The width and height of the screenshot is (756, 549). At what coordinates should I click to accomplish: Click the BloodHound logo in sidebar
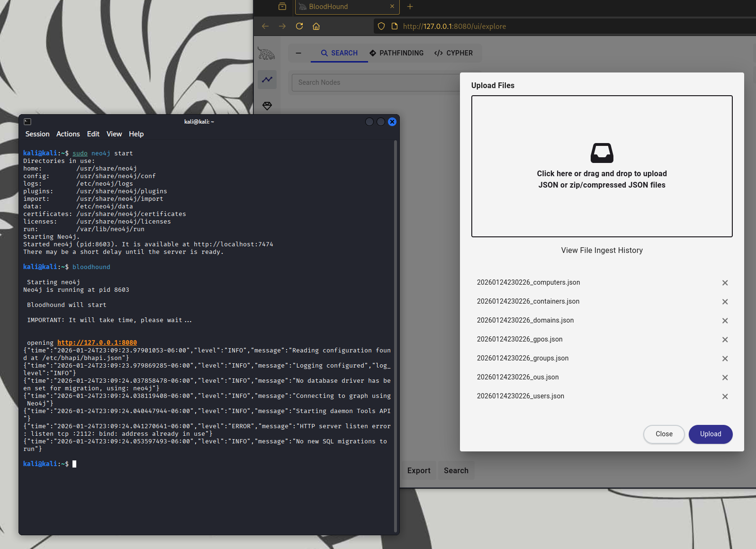click(x=267, y=54)
